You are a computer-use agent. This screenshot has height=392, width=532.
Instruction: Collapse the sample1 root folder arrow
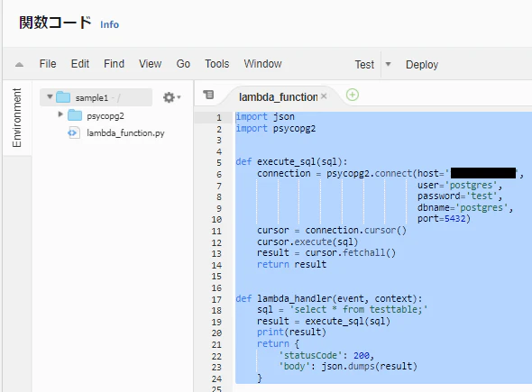50,97
